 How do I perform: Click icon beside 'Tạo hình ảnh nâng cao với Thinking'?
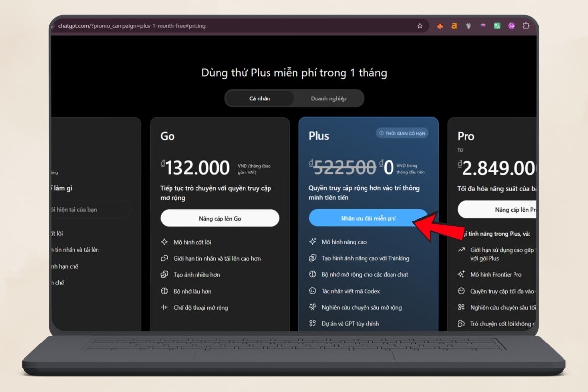click(x=312, y=258)
